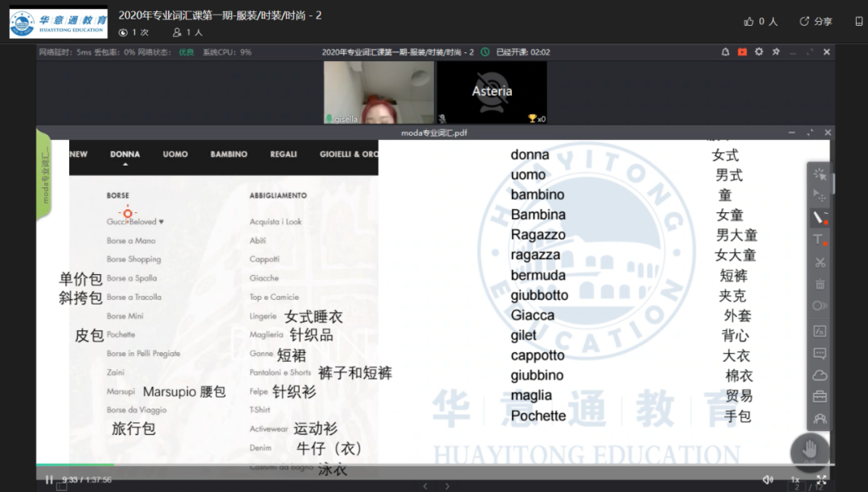Open the cloud files icon
The width and height of the screenshot is (868, 492).
pyautogui.click(x=820, y=375)
